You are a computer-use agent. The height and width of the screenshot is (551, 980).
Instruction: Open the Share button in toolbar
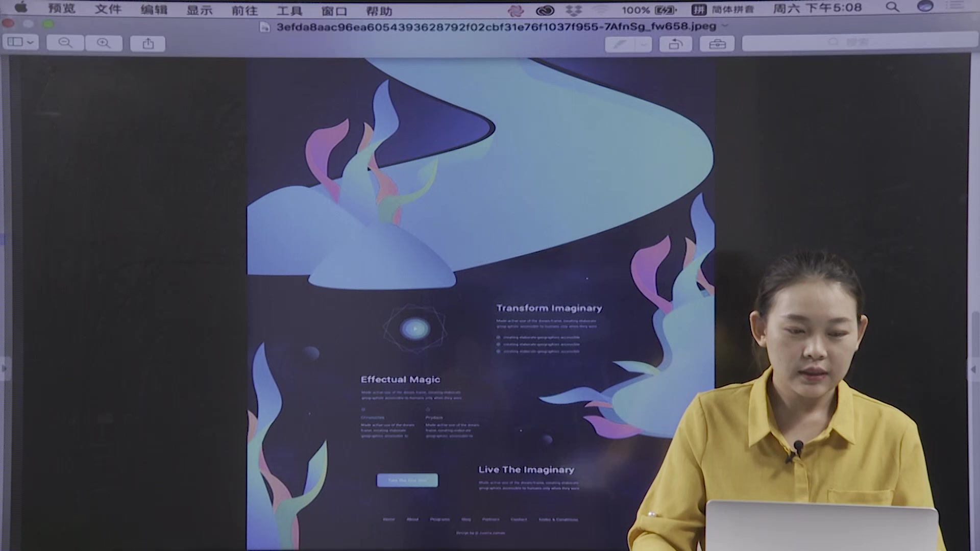point(148,44)
